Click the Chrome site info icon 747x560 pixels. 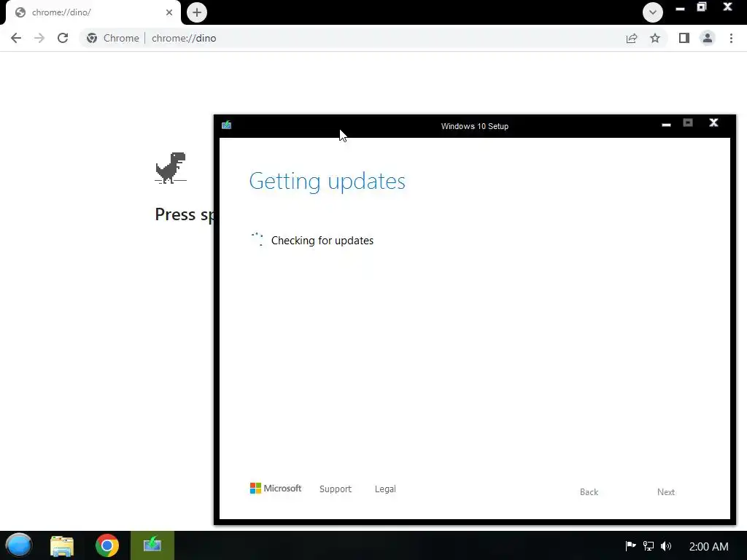[x=92, y=38]
